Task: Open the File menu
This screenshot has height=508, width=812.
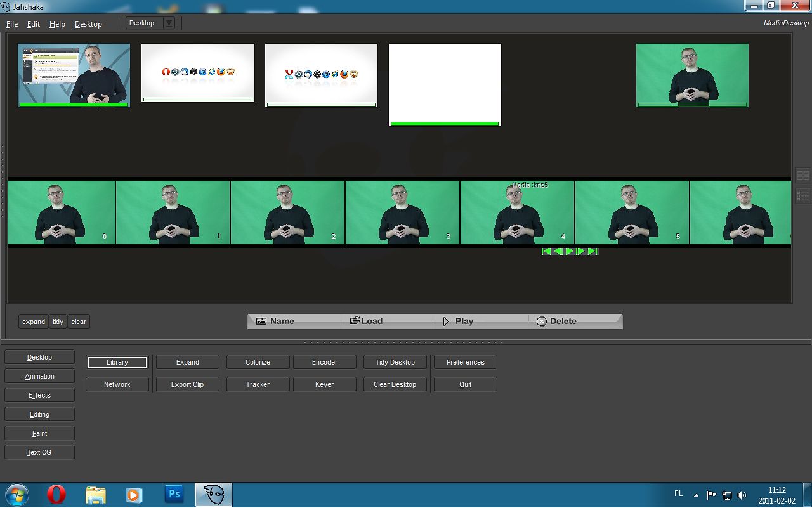Action: [12, 24]
